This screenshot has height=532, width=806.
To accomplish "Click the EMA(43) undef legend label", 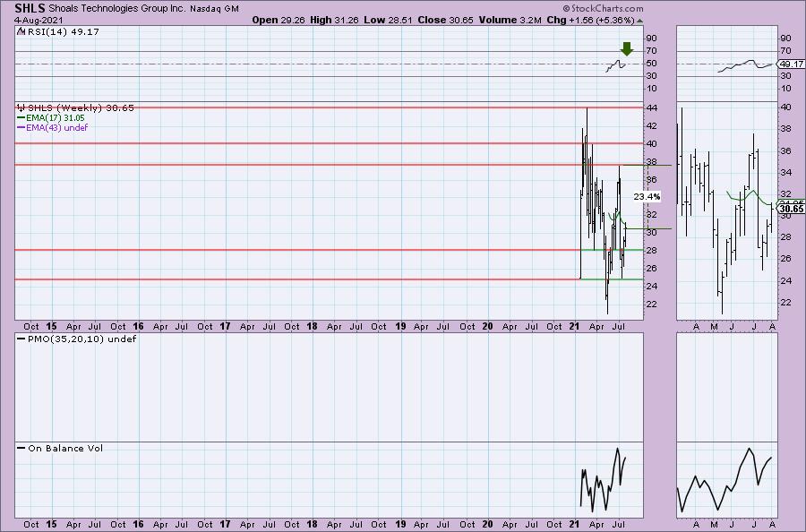I will coord(57,127).
